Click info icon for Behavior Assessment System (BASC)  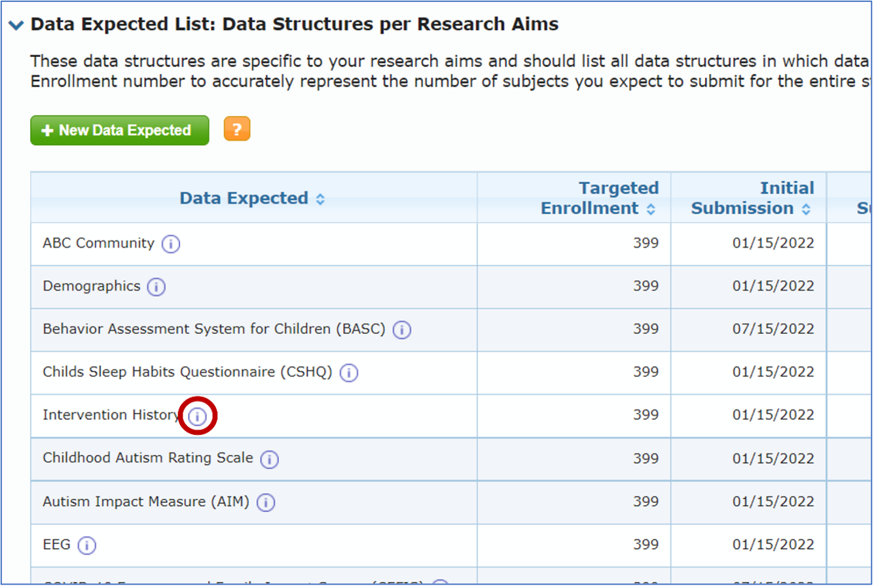[x=401, y=330]
